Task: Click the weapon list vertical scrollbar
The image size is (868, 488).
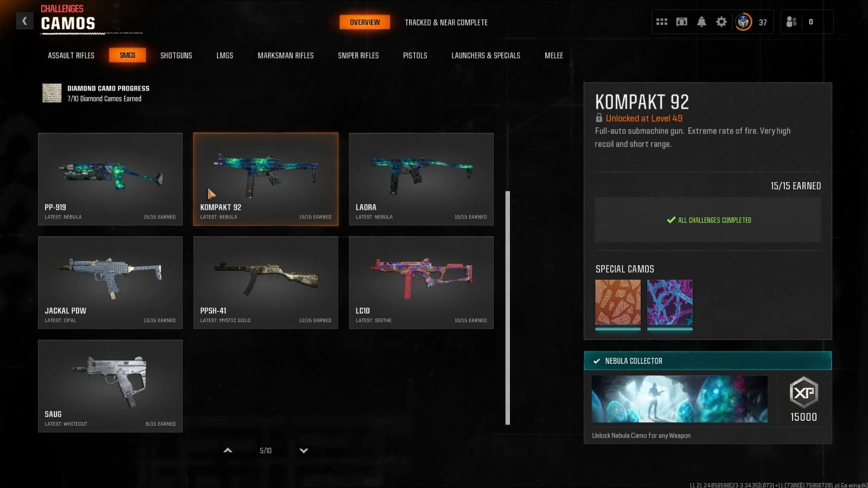Action: coord(508,307)
